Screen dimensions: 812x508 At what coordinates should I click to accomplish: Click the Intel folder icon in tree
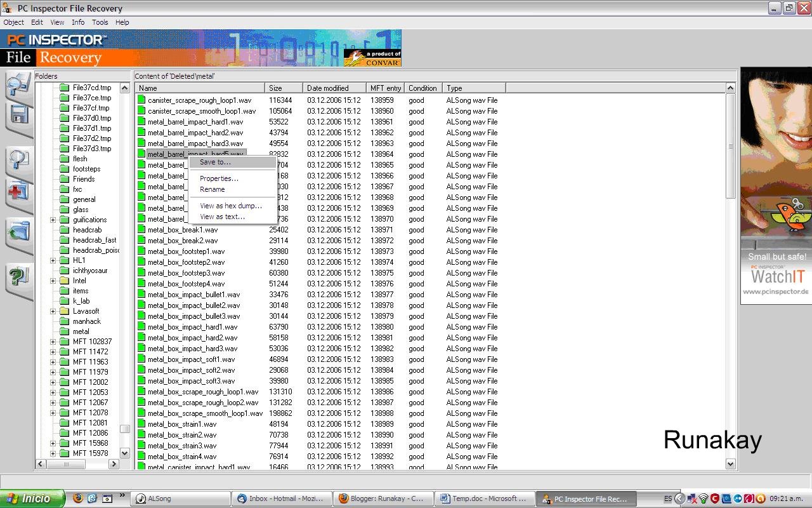coord(64,281)
